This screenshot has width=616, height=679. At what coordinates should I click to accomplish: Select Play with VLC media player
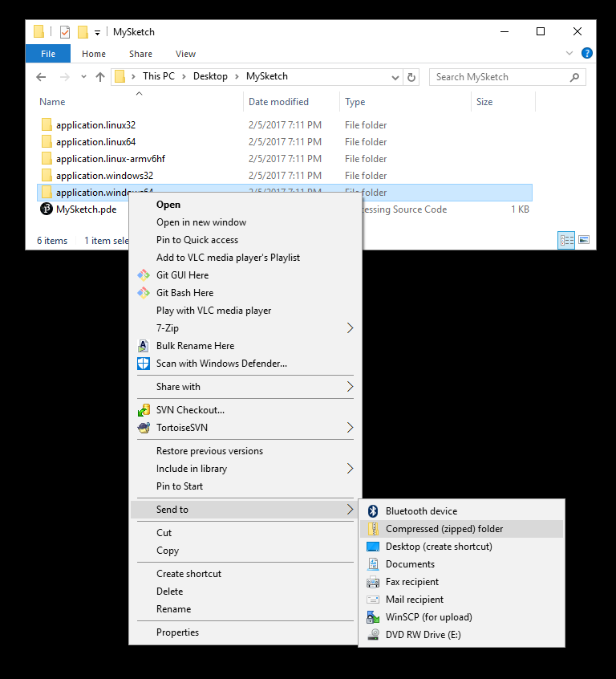(x=245, y=311)
